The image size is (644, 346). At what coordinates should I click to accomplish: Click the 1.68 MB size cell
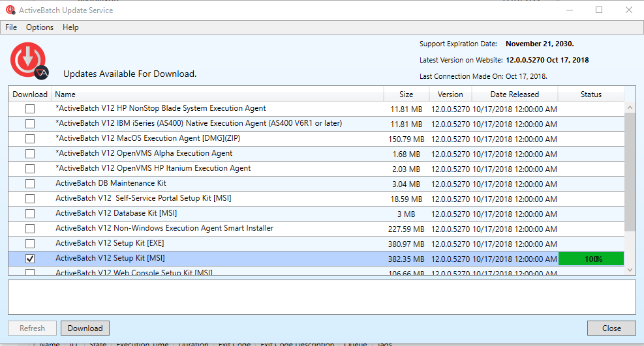[406, 154]
